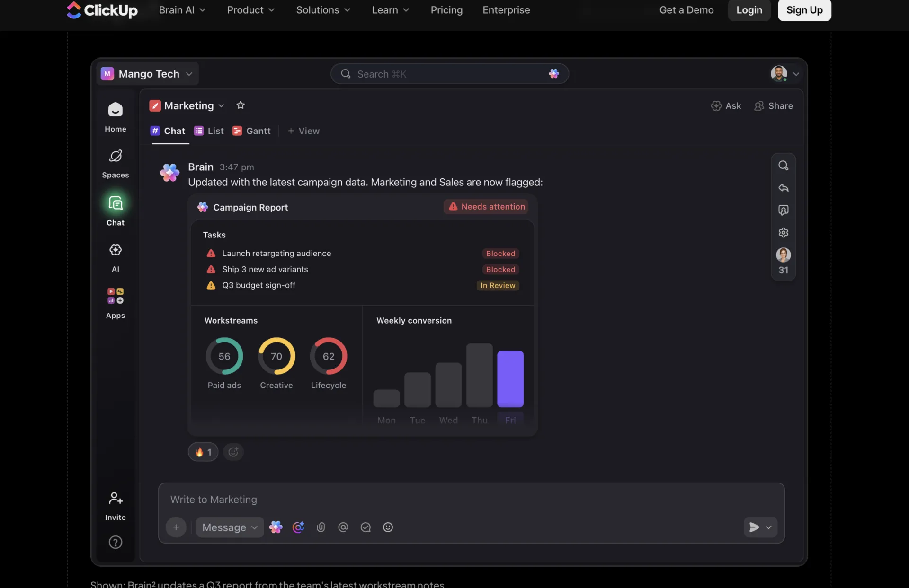Open Spaces in the sidebar

pyautogui.click(x=115, y=164)
